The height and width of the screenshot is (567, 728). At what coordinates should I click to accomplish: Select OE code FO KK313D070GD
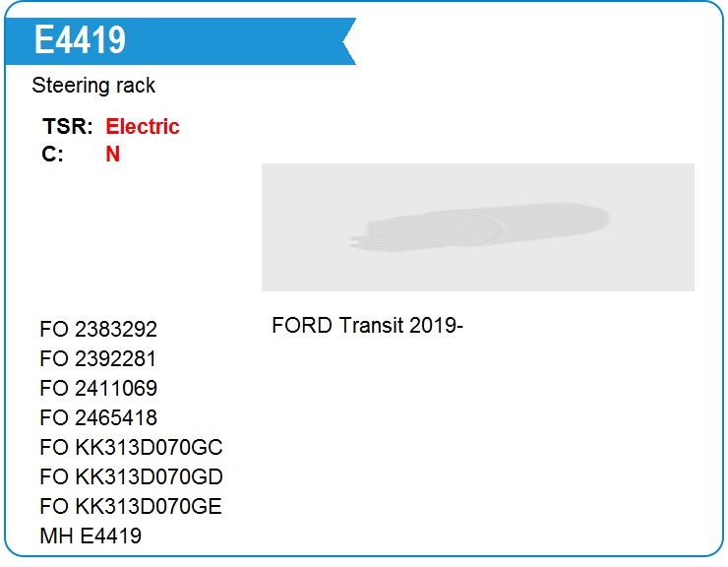point(131,477)
